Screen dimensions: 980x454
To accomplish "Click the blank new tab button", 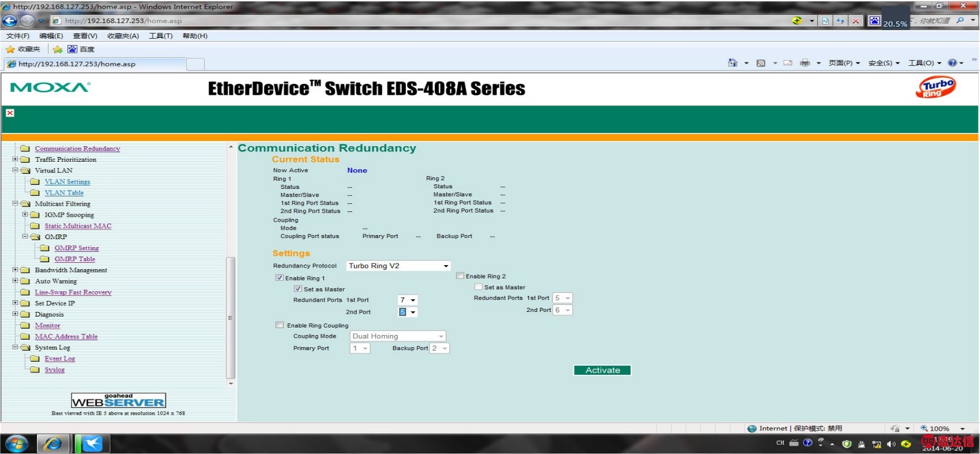I will [x=196, y=64].
